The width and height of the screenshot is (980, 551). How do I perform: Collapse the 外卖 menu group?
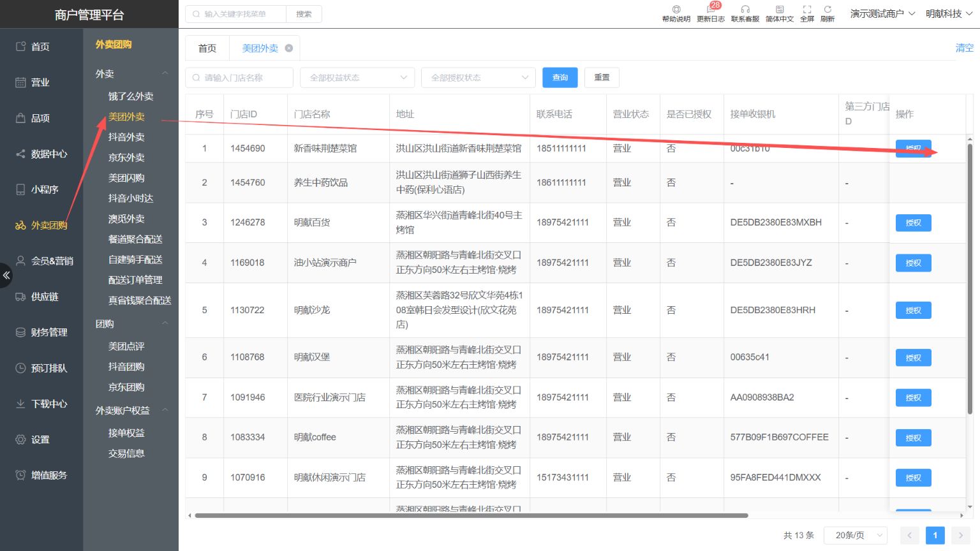point(165,73)
